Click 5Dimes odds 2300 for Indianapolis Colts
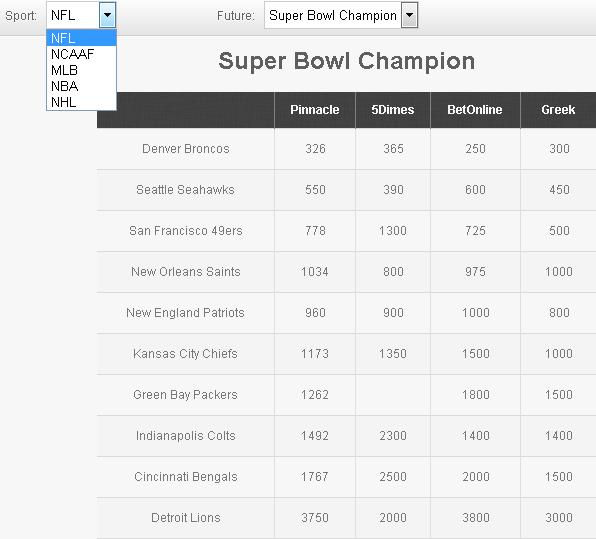This screenshot has height=539, width=596. point(393,436)
